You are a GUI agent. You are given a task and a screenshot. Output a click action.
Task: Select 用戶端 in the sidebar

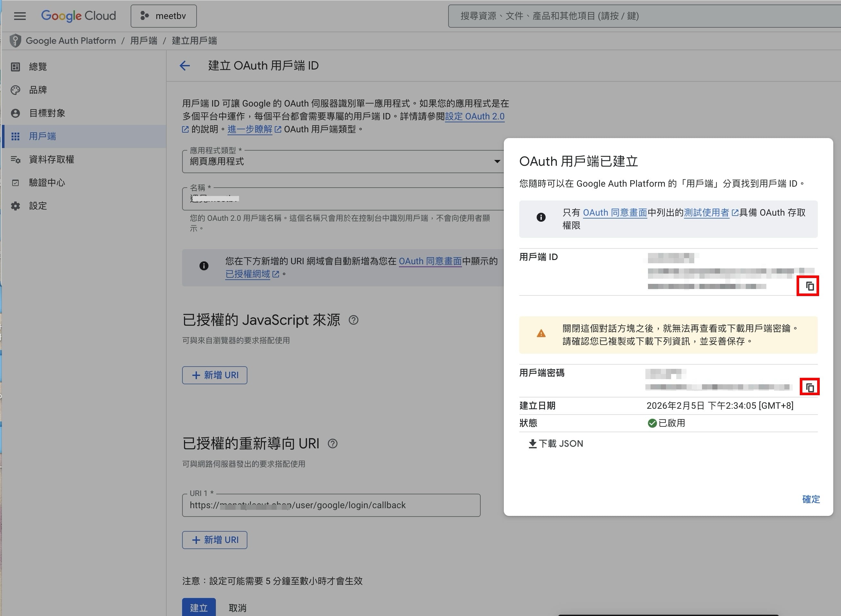84,136
